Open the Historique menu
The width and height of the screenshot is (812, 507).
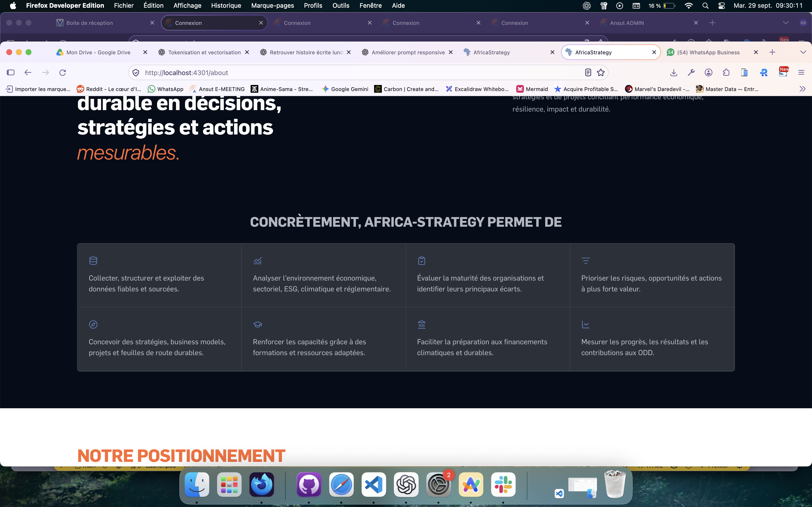click(x=226, y=5)
